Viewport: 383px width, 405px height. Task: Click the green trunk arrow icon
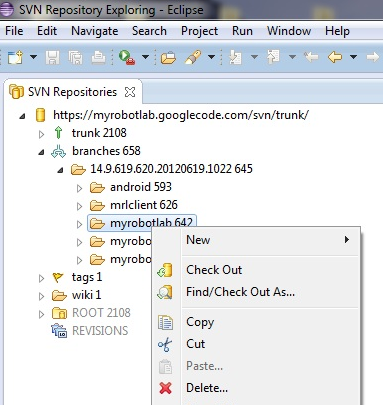click(x=58, y=133)
